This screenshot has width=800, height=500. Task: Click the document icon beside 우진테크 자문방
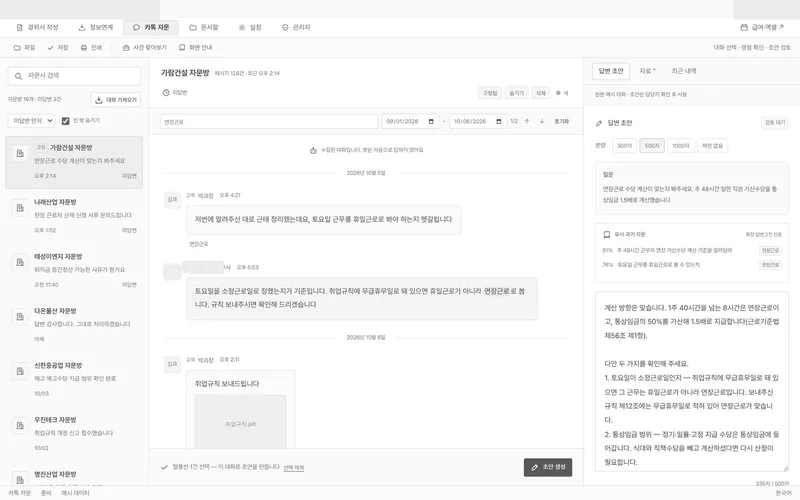pos(20,426)
